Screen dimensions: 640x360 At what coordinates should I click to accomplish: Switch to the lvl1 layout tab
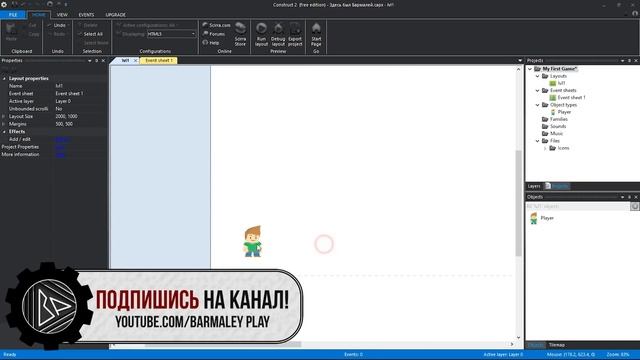pos(125,60)
